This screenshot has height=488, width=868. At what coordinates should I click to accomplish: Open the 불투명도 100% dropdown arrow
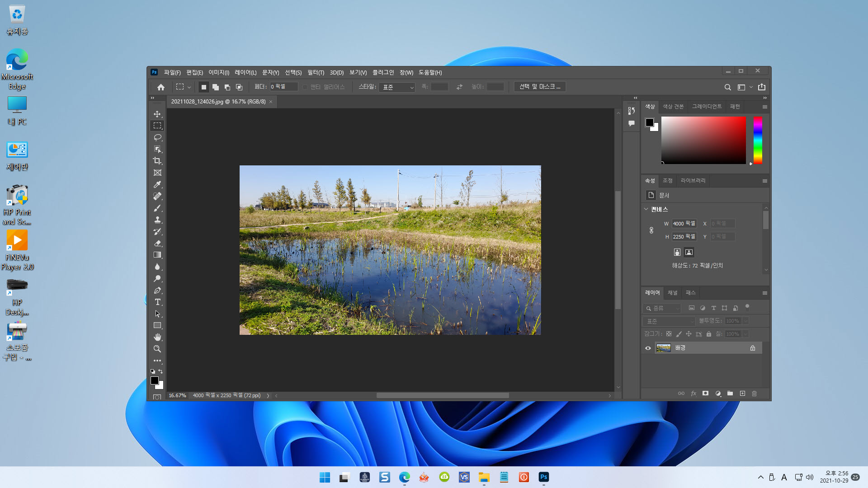[x=745, y=321]
